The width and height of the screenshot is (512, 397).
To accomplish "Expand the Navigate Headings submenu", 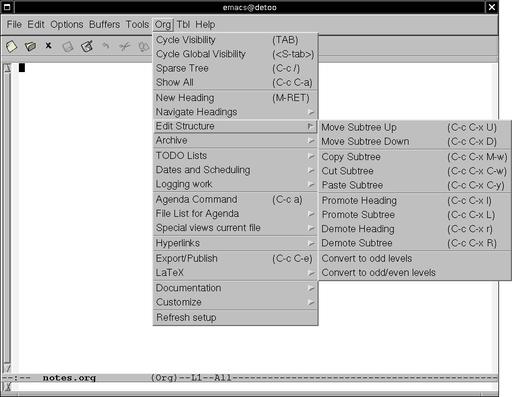I will tap(235, 112).
